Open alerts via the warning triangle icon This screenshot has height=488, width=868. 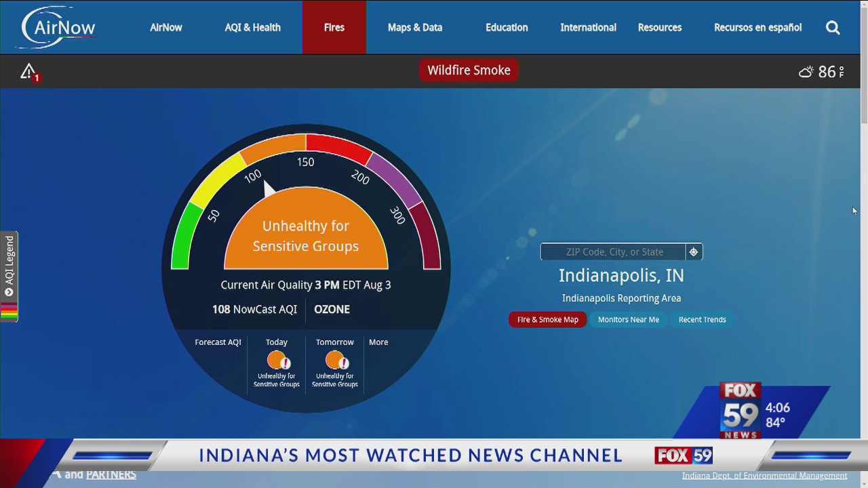coord(29,71)
